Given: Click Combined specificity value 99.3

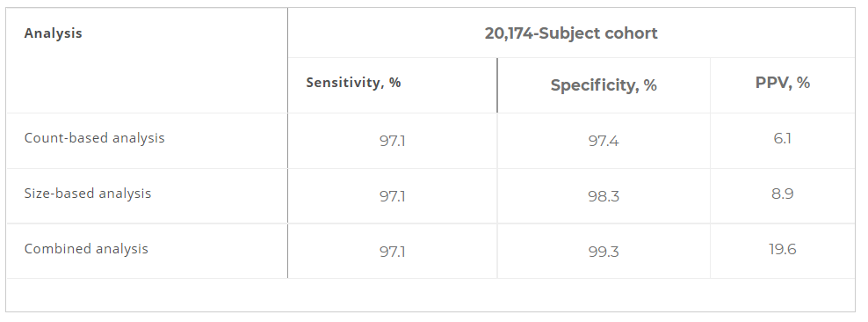Looking at the screenshot, I should point(604,252).
